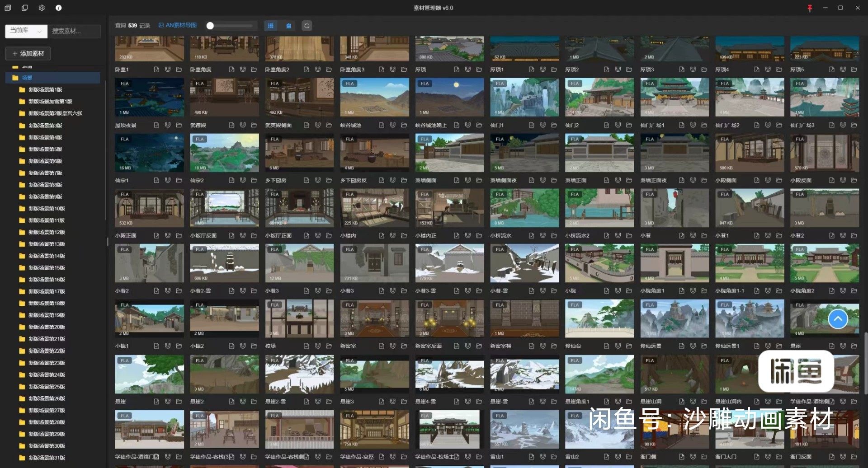Click the 搜索素材 search field
The image size is (868, 468).
(x=75, y=31)
